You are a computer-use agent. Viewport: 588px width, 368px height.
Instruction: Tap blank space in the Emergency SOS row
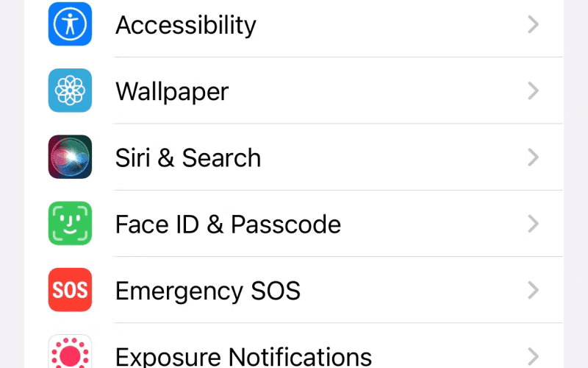412,290
